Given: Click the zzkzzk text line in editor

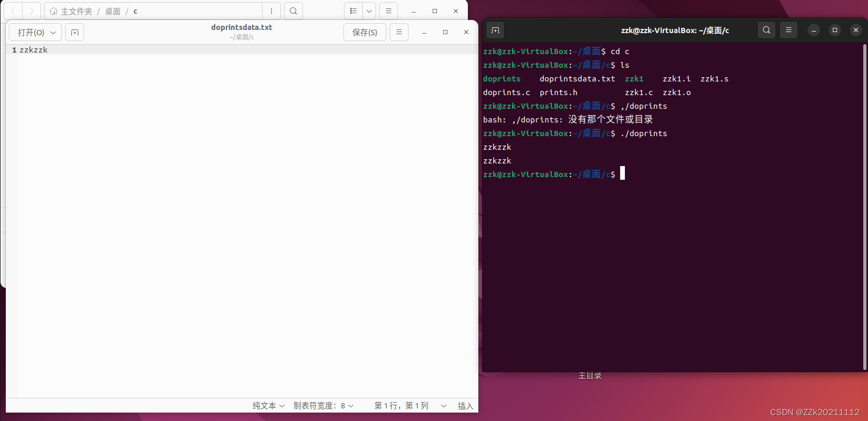Looking at the screenshot, I should point(34,50).
